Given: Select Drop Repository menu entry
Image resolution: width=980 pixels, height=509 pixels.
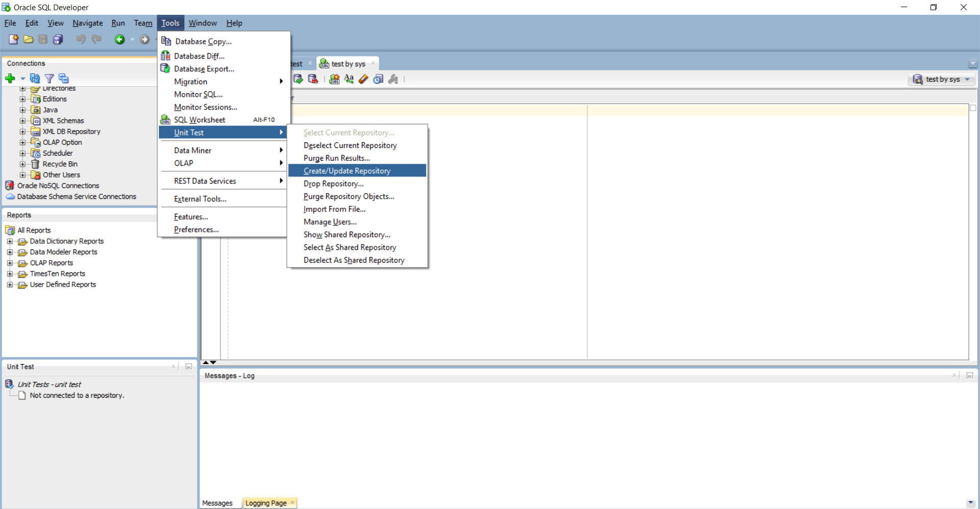Looking at the screenshot, I should tap(357, 183).
